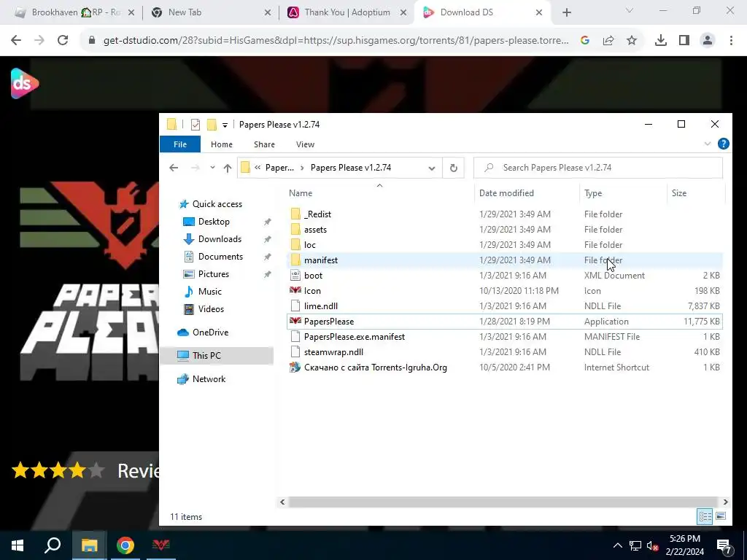Click New Folder icon in Explorer title bar

tap(212, 125)
